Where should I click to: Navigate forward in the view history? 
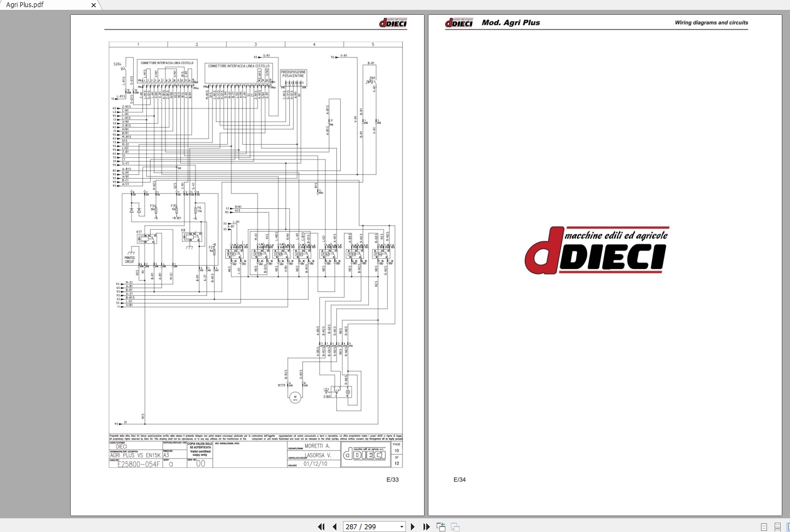tap(455, 527)
